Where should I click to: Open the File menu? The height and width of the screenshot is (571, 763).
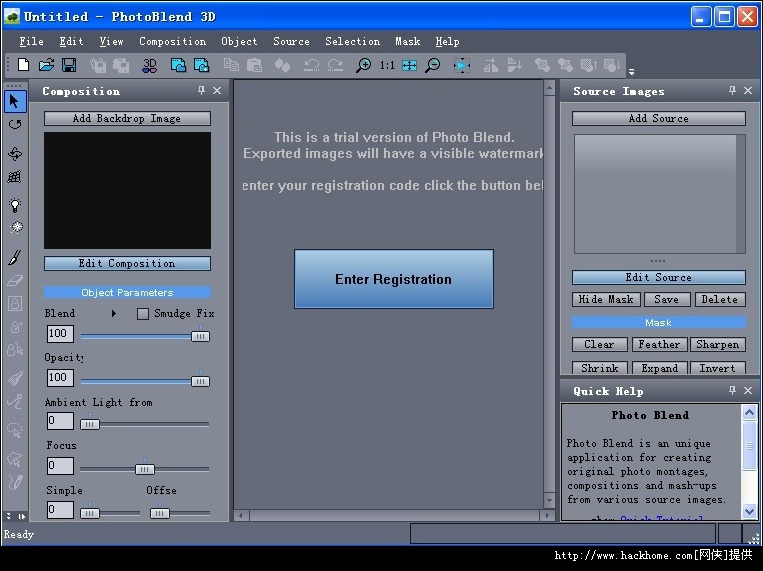(x=31, y=41)
